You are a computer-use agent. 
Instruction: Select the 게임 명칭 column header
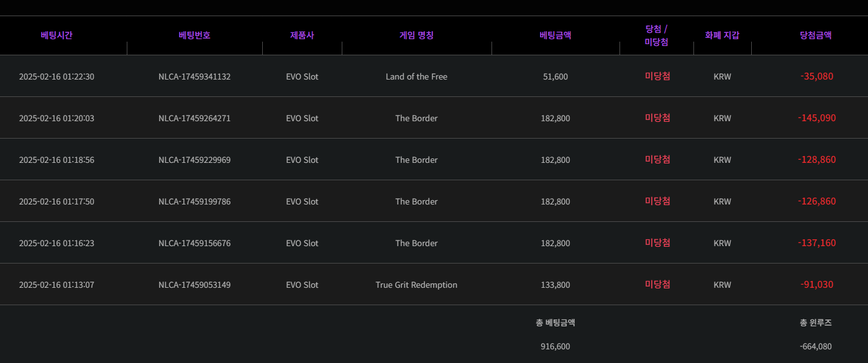[x=416, y=35]
